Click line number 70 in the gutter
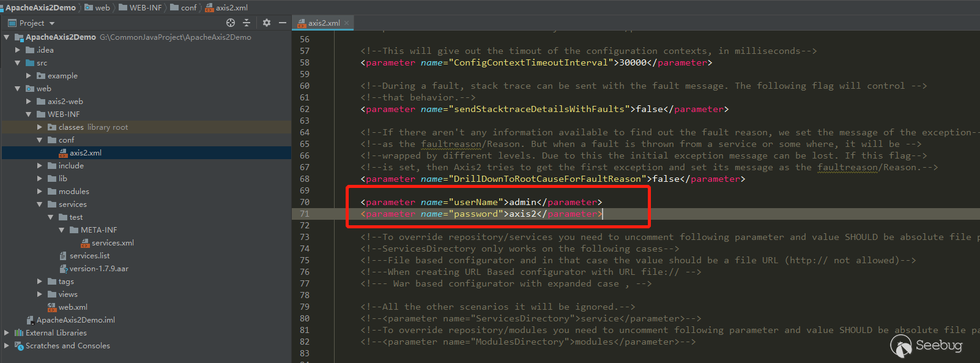Viewport: 980px width, 363px height. 305,202
